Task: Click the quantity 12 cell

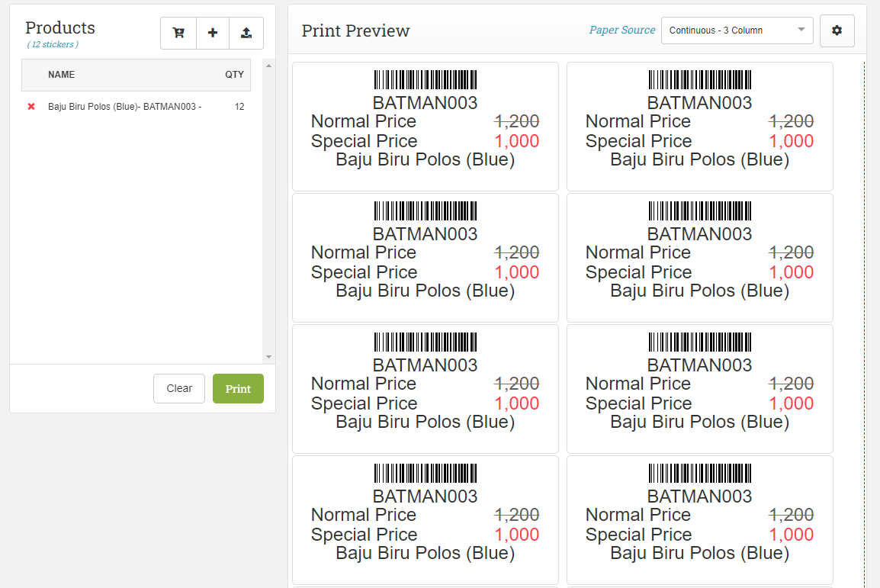Action: (x=239, y=107)
